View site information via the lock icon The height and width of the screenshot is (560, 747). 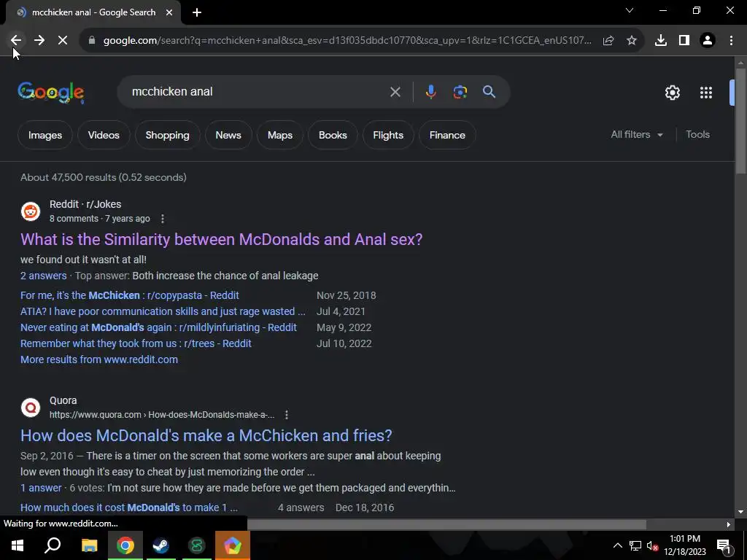pos(92,41)
